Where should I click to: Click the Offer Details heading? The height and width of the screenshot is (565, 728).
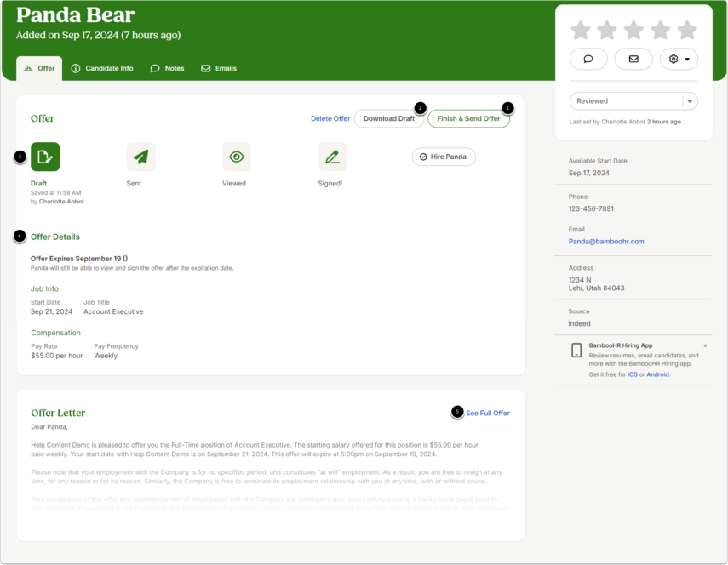[55, 237]
